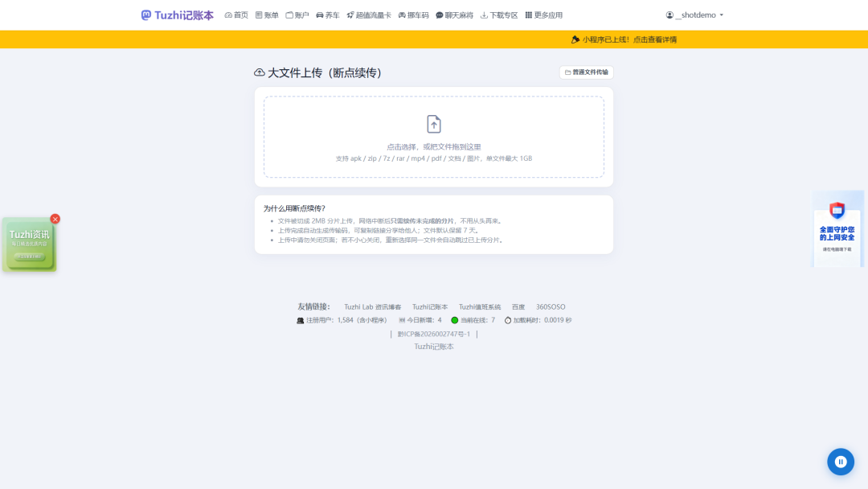Open the 聊天麻将 chat mahjong page
868x489 pixels.
[x=454, y=15]
